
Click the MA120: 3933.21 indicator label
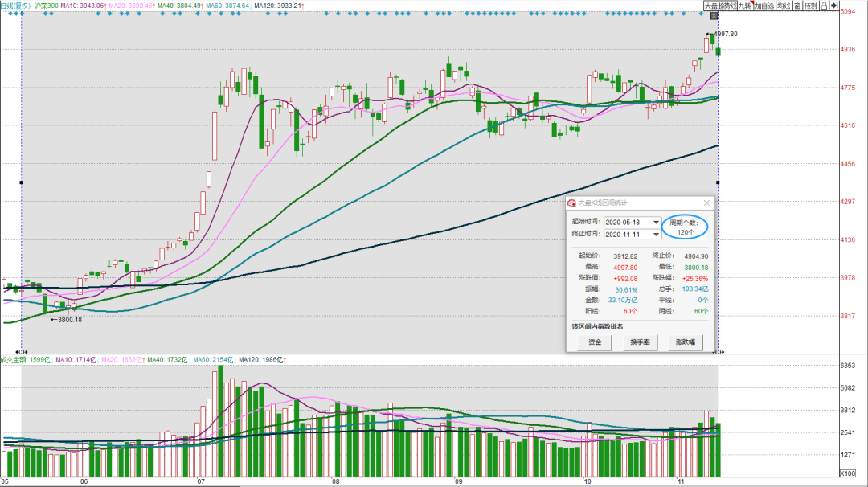pyautogui.click(x=279, y=6)
